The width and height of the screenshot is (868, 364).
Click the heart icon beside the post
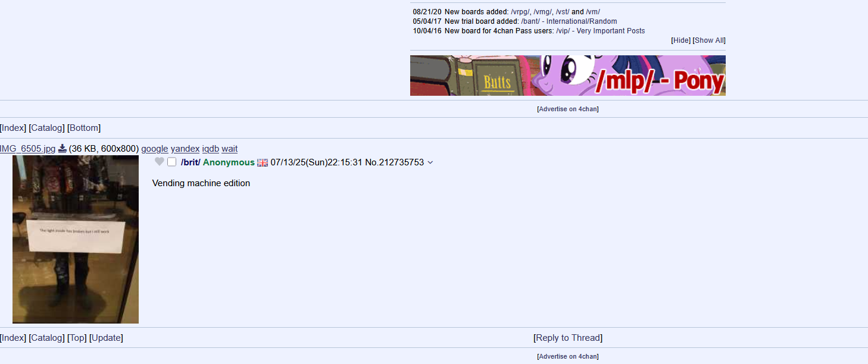click(159, 162)
